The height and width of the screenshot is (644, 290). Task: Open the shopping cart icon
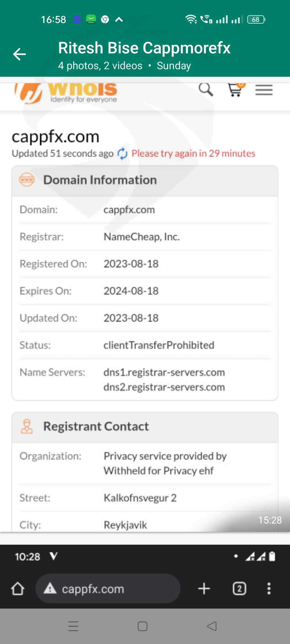point(235,90)
